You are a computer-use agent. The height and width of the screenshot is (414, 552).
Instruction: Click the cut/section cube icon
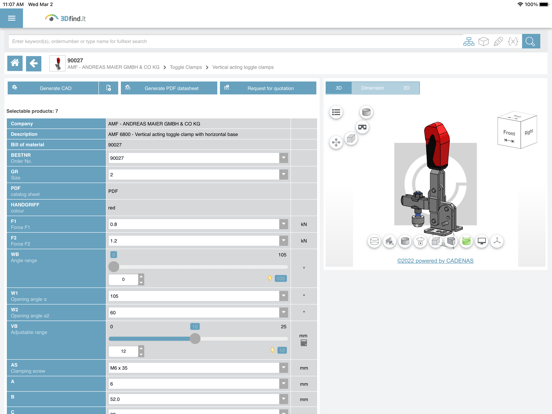pos(451,242)
